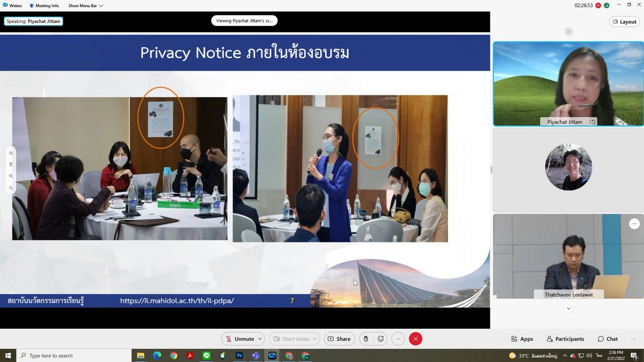
Task: Open options on Thatchavee Leelawat's video tile
Action: [634, 223]
